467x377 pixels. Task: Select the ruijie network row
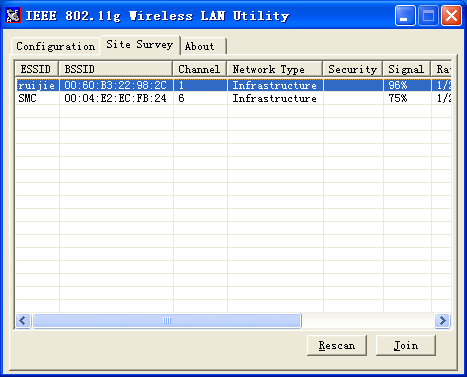233,85
